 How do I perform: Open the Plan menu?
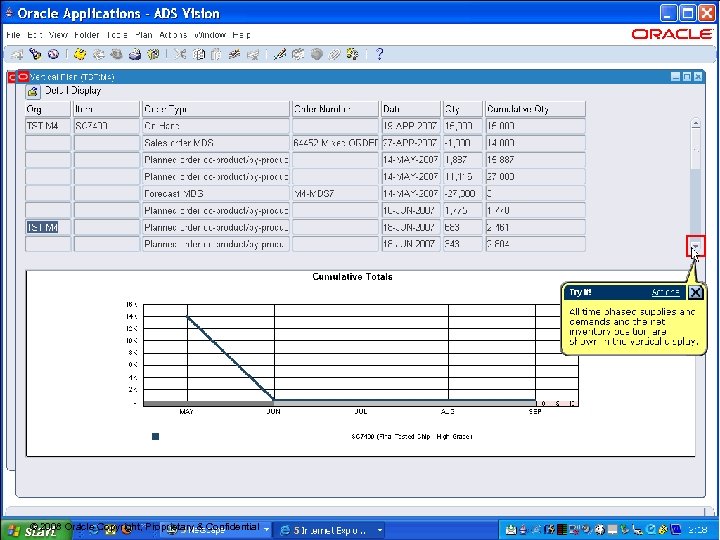pos(143,35)
